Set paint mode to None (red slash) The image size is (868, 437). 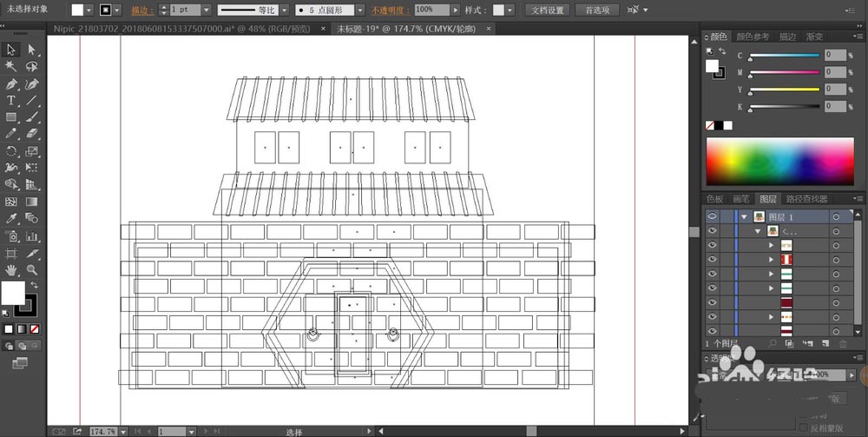tap(35, 329)
